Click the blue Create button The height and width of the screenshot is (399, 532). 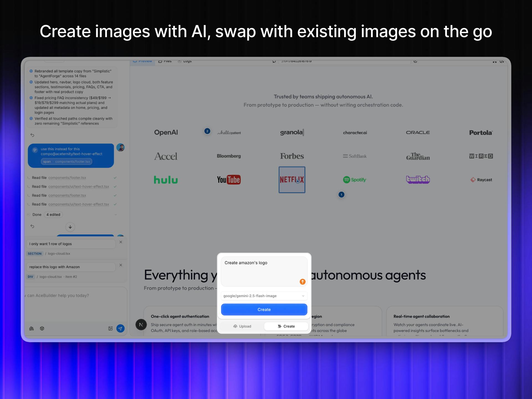point(264,310)
